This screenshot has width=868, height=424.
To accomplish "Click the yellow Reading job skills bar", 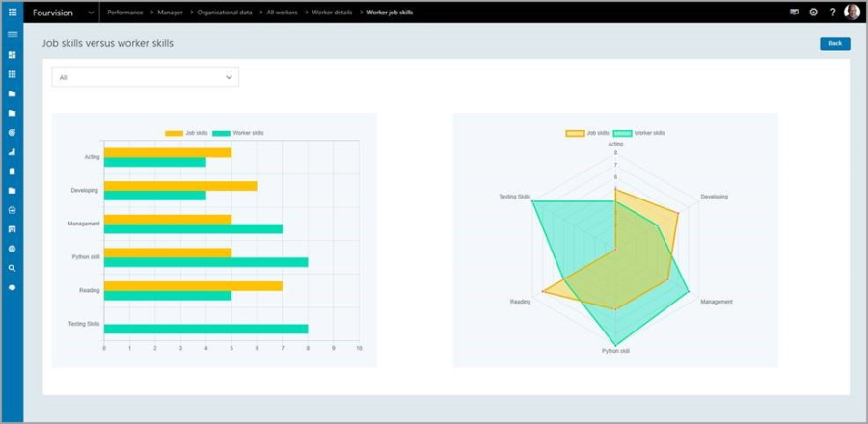I will 193,286.
